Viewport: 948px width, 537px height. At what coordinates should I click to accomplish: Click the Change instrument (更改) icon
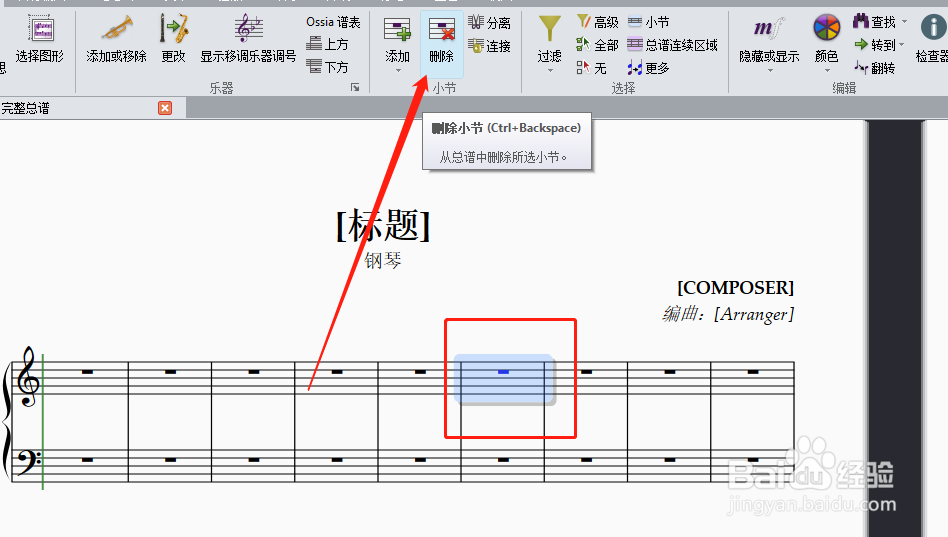(x=174, y=28)
